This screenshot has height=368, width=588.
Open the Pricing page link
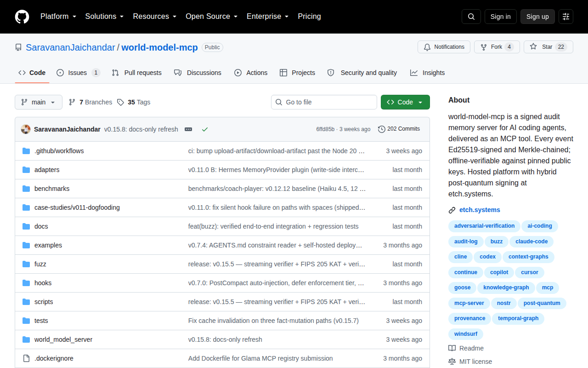click(x=310, y=17)
